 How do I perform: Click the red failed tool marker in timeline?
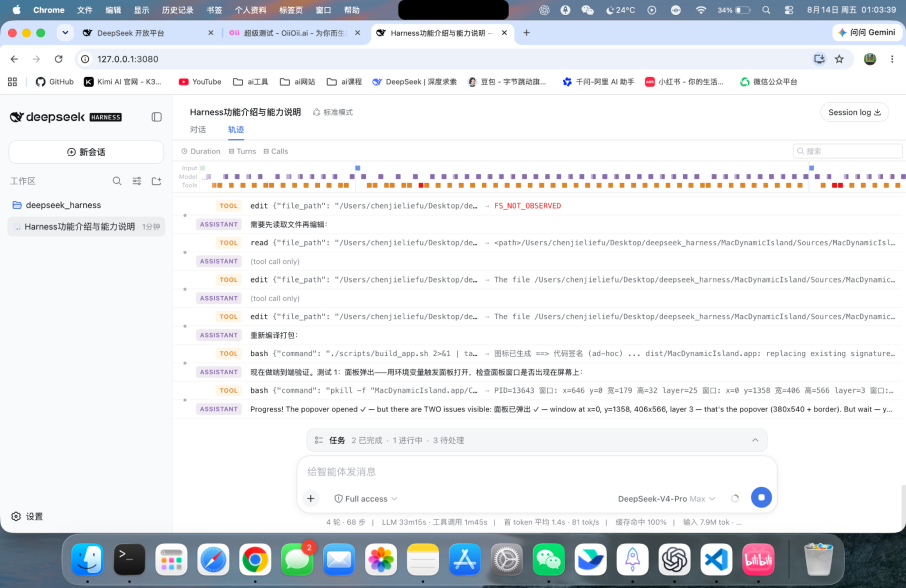pyautogui.click(x=421, y=185)
